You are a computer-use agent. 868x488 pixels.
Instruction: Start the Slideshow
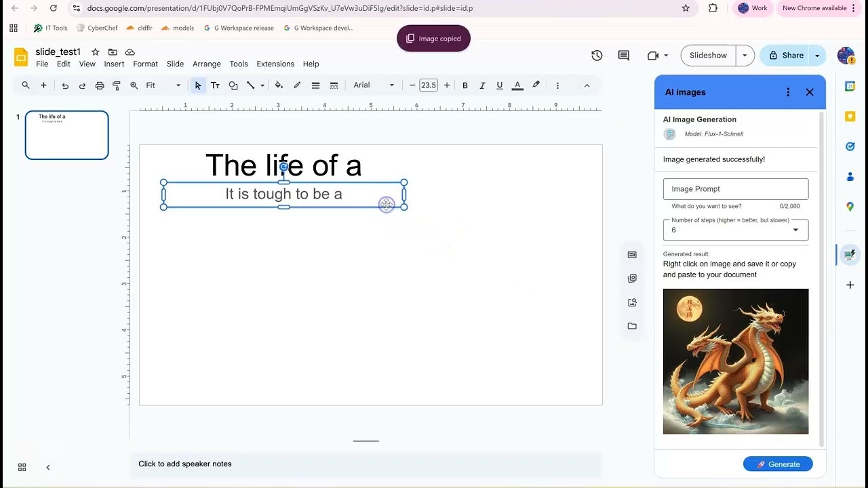pos(707,56)
